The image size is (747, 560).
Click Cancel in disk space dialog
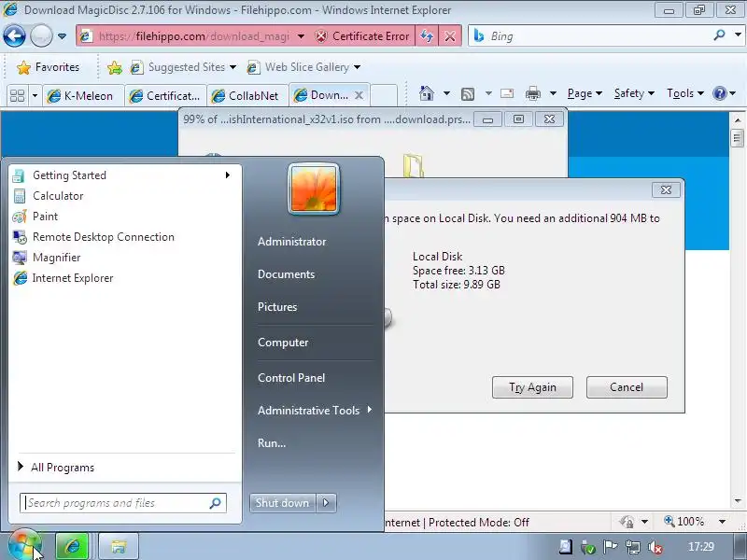(x=627, y=387)
